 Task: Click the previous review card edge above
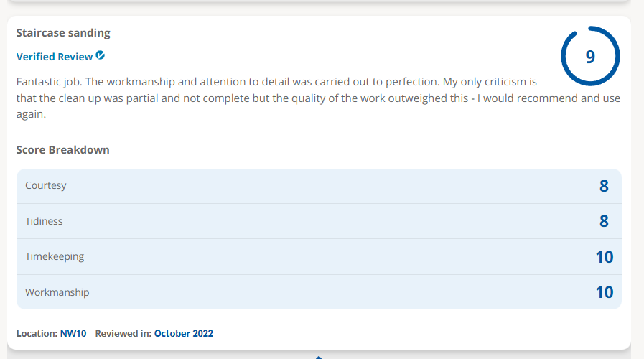[x=319, y=1]
